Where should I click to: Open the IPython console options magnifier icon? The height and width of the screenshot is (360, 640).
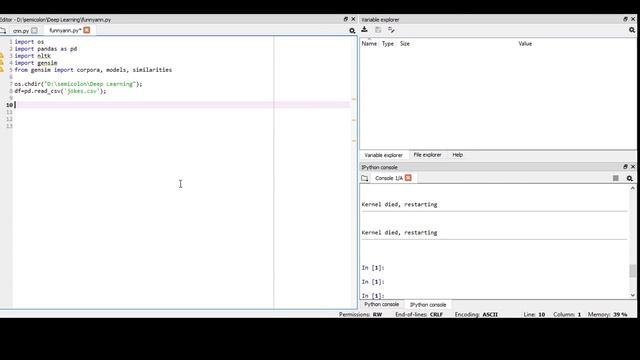coord(630,178)
